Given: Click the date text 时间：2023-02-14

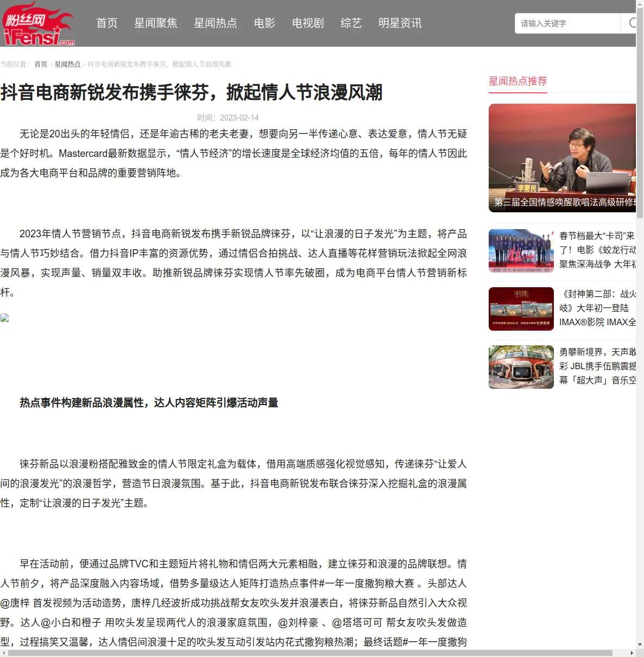Looking at the screenshot, I should [228, 118].
